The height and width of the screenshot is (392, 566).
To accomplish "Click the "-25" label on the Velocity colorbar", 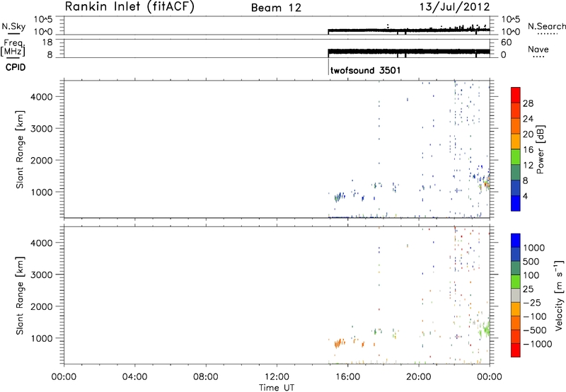I will pos(532,302).
